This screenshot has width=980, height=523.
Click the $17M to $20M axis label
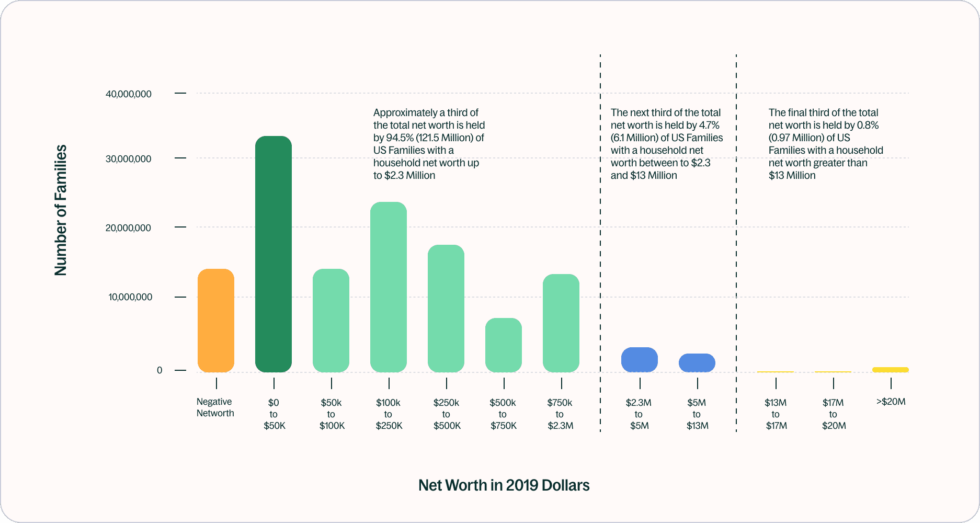tap(834, 413)
